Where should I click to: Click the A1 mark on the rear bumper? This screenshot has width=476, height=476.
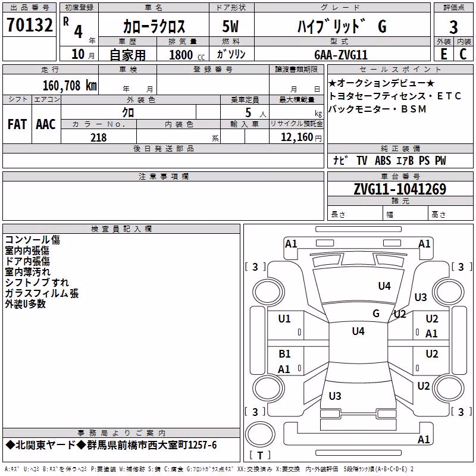coord(424,439)
